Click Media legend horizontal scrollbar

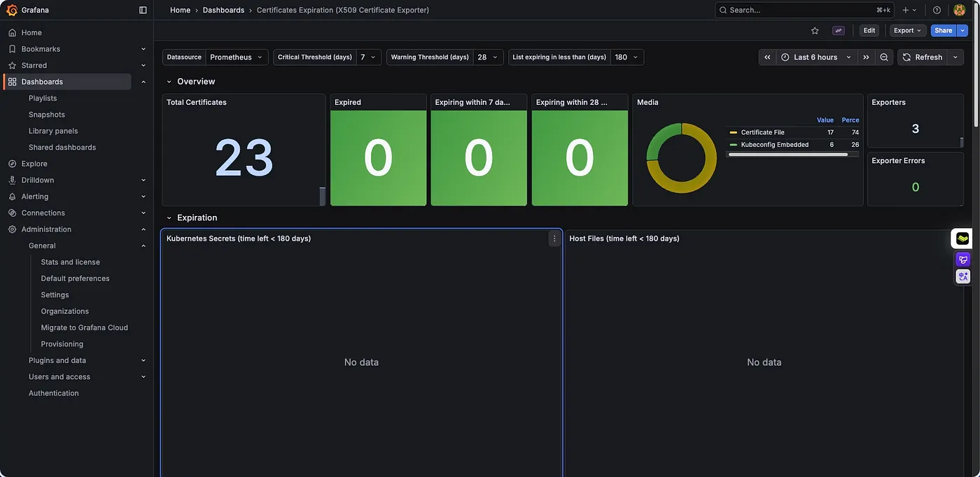pyautogui.click(x=788, y=155)
